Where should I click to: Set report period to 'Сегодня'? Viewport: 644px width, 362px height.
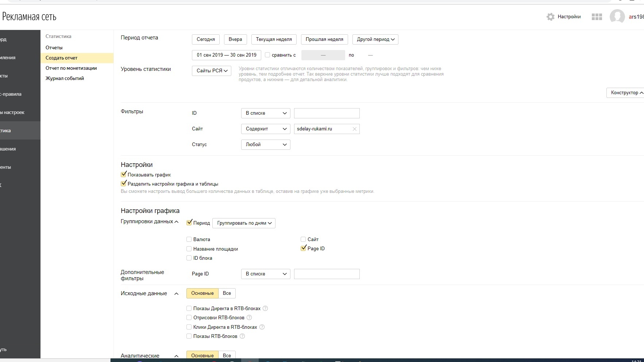(206, 39)
